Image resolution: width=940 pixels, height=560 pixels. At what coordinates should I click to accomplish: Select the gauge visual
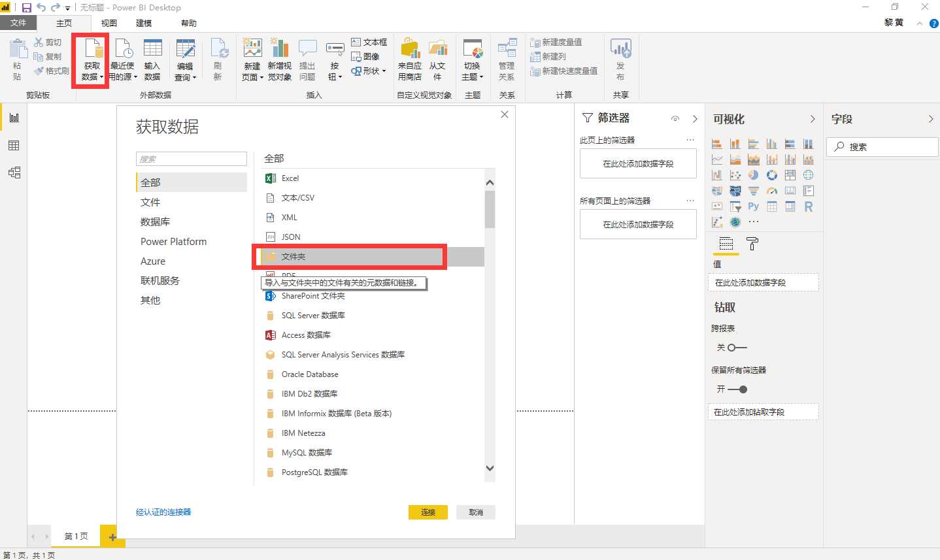click(772, 191)
